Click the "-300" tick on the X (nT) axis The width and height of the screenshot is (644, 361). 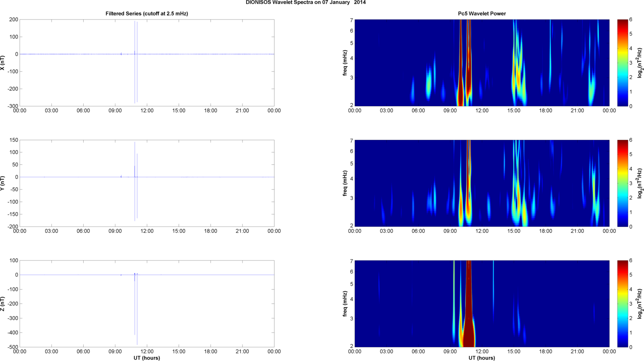point(13,106)
